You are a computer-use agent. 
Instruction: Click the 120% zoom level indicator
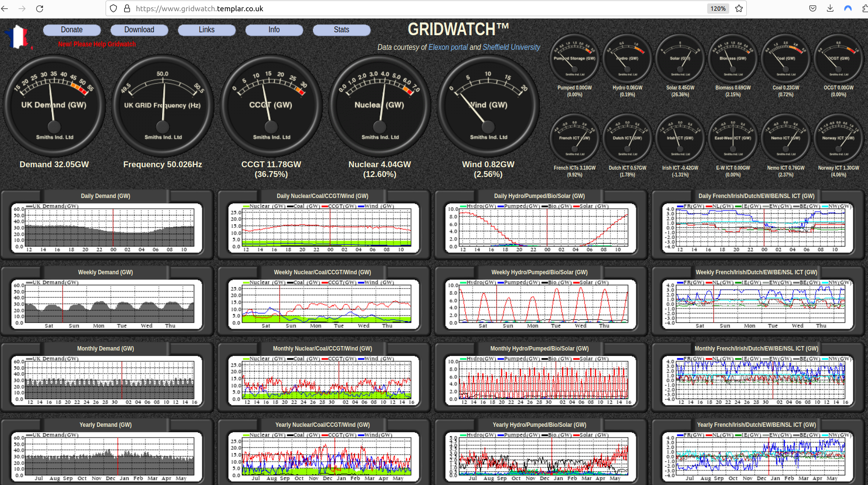click(718, 8)
